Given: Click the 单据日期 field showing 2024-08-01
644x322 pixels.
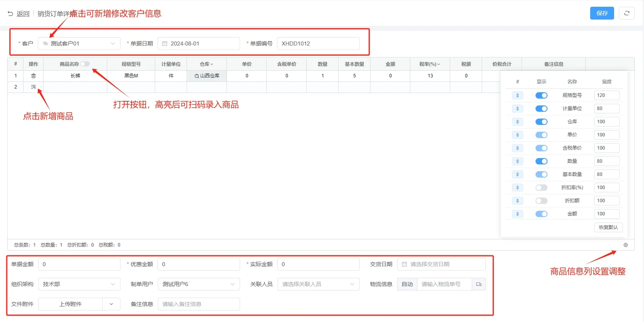Looking at the screenshot, I should [x=199, y=43].
